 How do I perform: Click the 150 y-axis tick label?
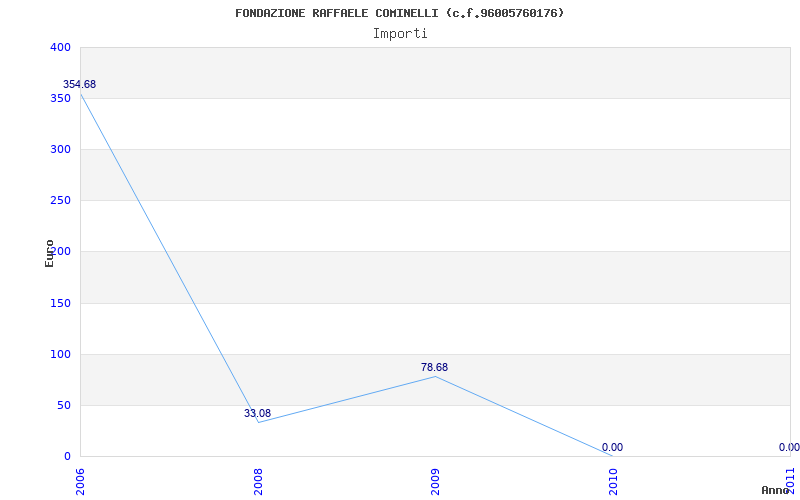pos(60,304)
